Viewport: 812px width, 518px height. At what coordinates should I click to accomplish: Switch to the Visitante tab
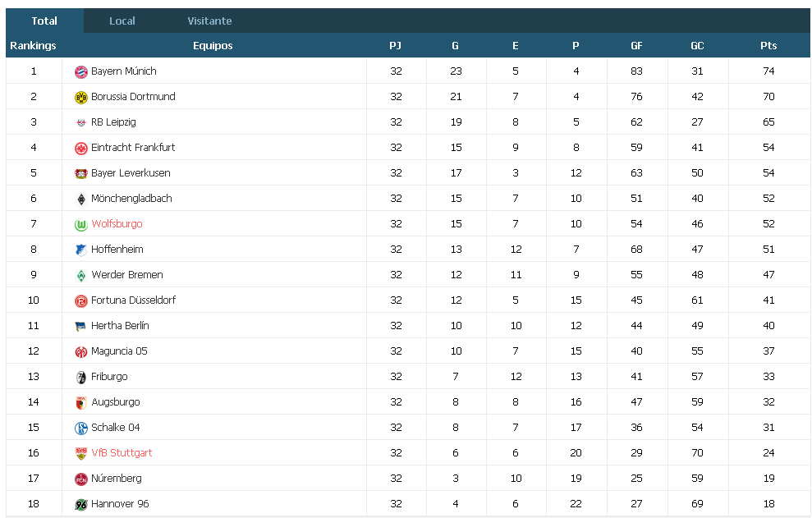pyautogui.click(x=209, y=21)
